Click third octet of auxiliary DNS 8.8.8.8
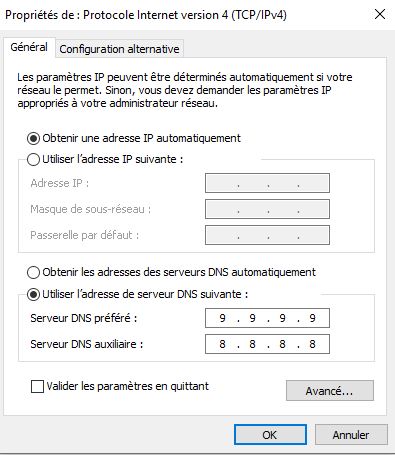Viewport: 395px width, 455px height. pyautogui.click(x=283, y=344)
